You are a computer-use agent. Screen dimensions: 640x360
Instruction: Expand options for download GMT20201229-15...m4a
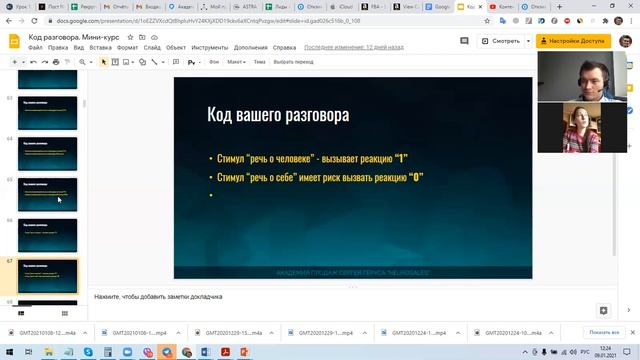(x=271, y=333)
